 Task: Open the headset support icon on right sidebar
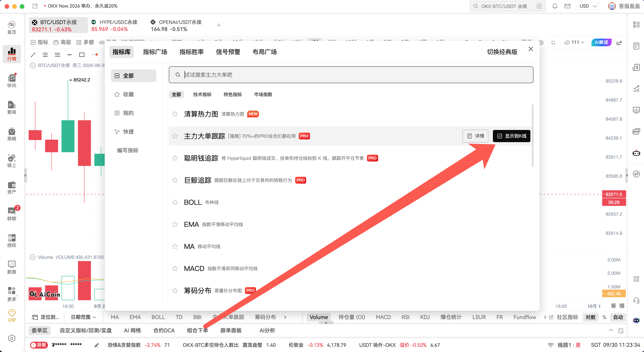(636, 300)
